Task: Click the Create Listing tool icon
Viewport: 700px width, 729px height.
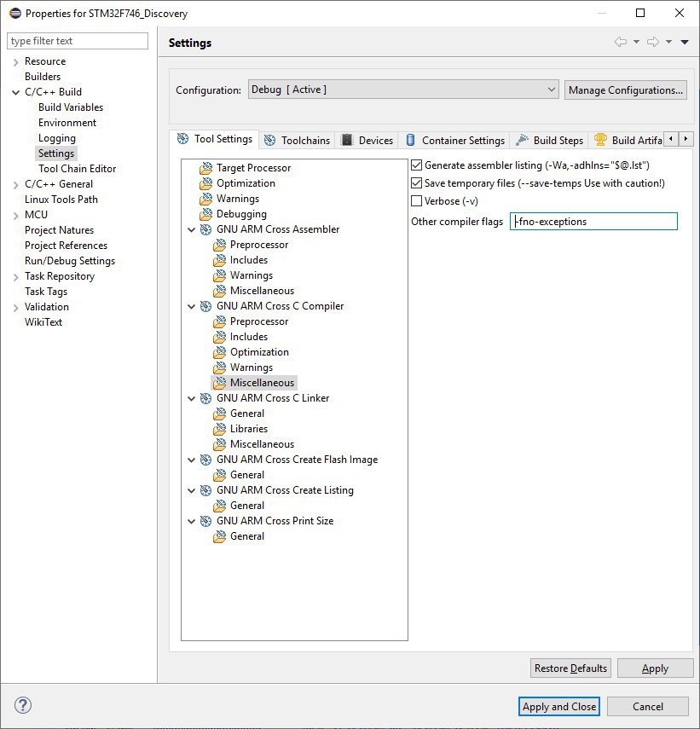Action: 205,490
